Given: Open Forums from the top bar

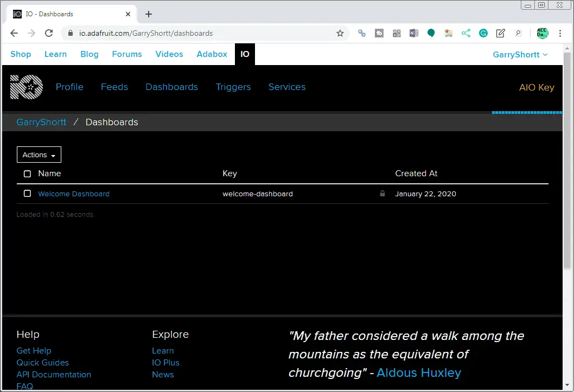Looking at the screenshot, I should (126, 54).
